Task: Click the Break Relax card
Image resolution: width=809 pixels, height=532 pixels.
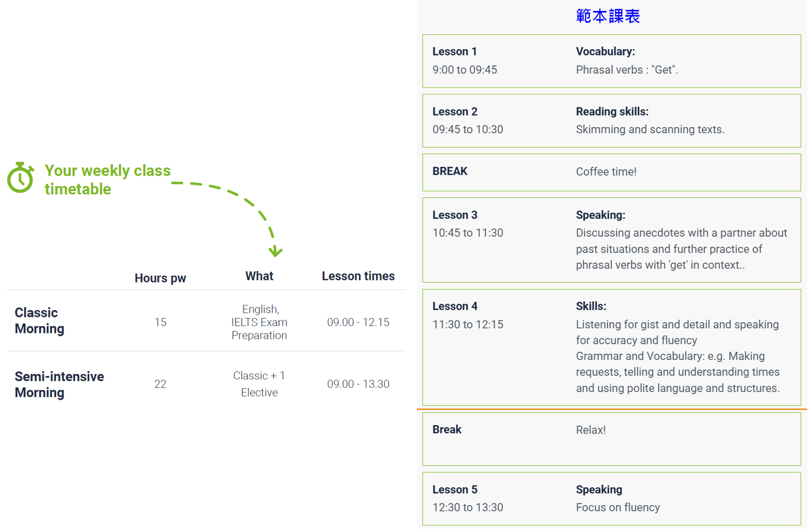Action: click(x=611, y=439)
